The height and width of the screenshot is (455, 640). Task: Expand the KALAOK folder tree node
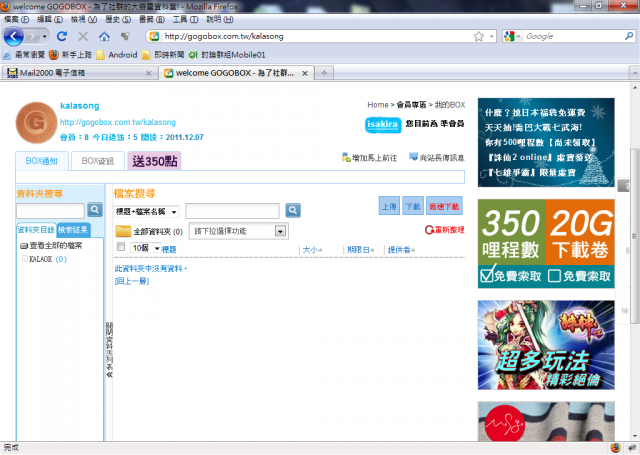point(24,258)
